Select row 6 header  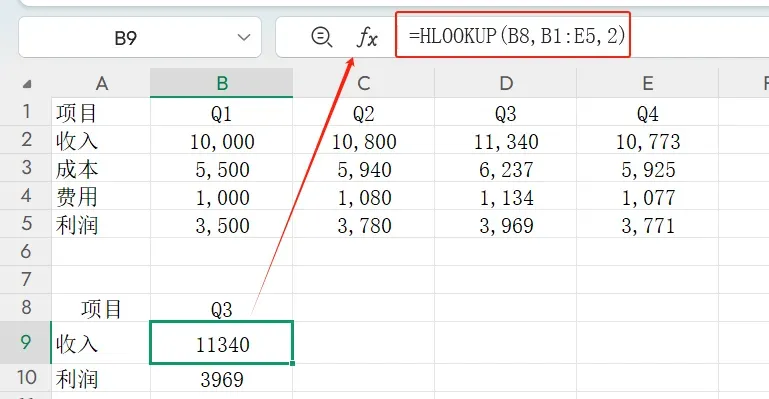tap(26, 251)
